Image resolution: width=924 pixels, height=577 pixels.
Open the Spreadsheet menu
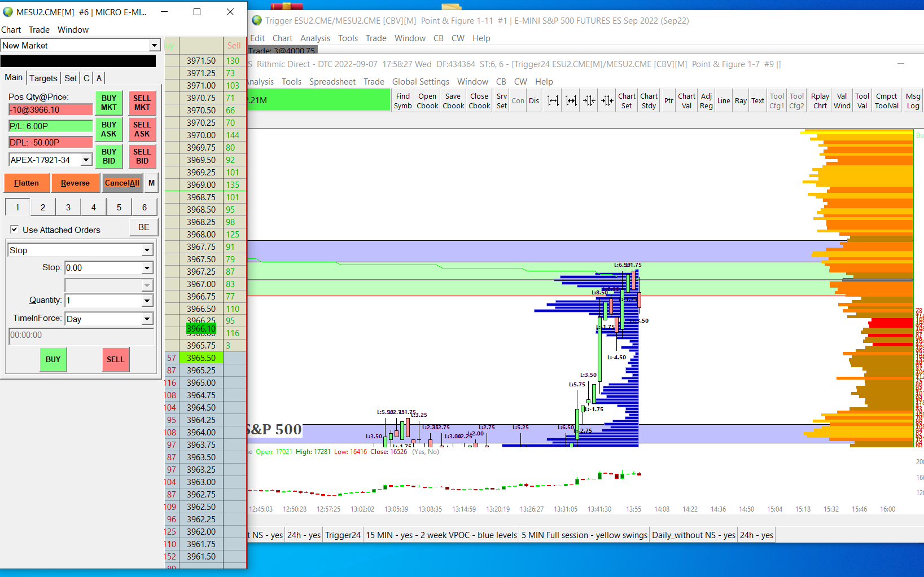[x=332, y=81]
